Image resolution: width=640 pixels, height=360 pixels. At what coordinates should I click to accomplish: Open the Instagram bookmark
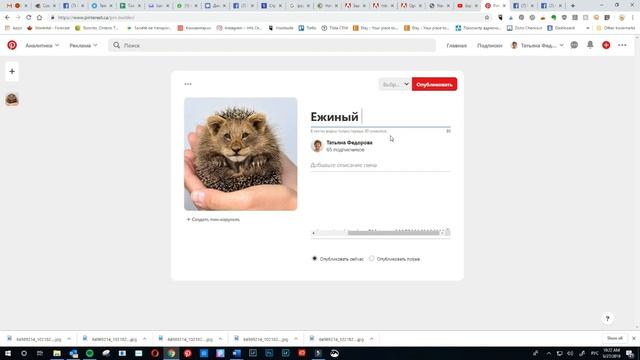pos(239,28)
